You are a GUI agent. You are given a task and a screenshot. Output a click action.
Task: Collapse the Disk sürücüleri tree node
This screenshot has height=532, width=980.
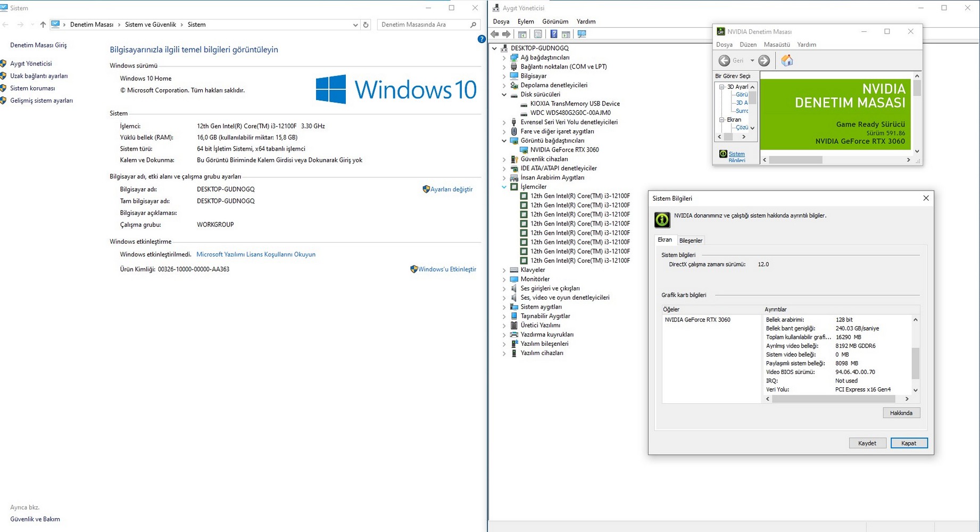click(x=504, y=95)
